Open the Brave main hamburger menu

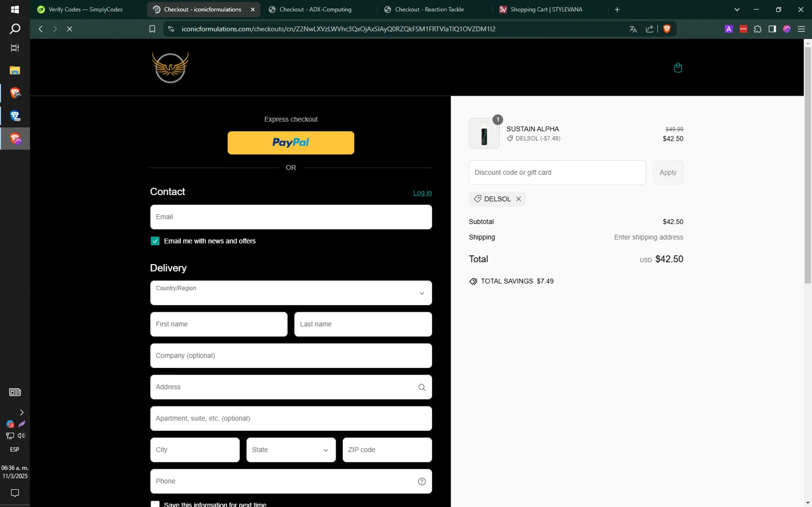801,29
